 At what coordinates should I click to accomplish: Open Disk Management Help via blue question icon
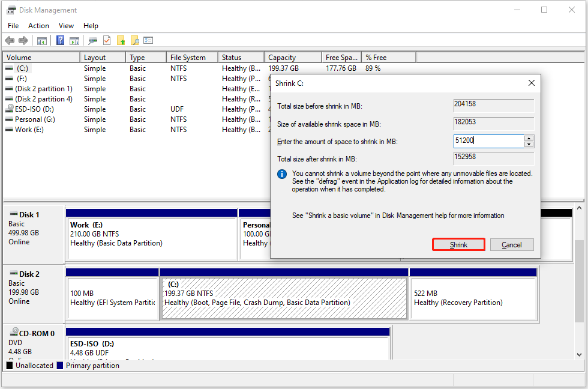click(x=59, y=41)
